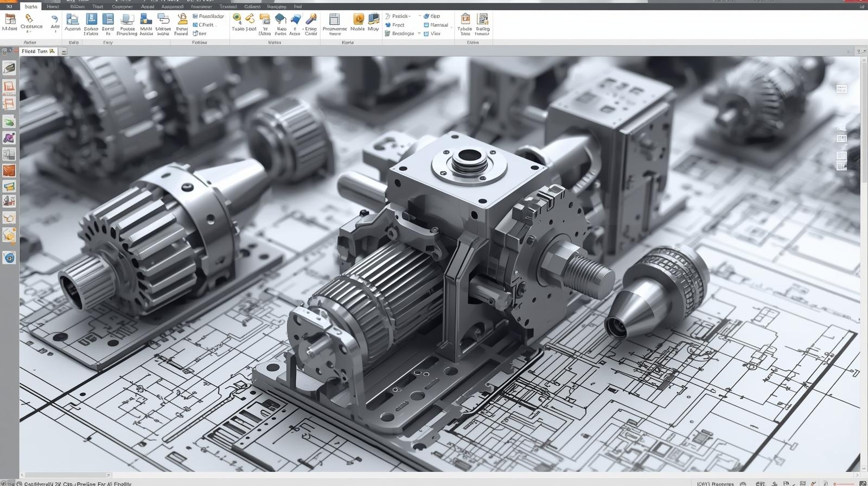Toggle the CFrolt option in ribbon
The height and width of the screenshot is (486, 868).
tap(205, 25)
